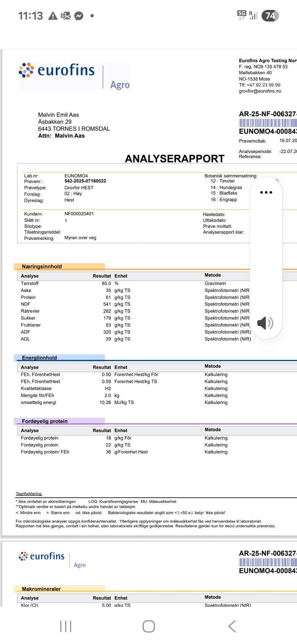Tap the 5G network status icon
Image resolution: width=297 pixels, height=644 pixels.
click(242, 15)
